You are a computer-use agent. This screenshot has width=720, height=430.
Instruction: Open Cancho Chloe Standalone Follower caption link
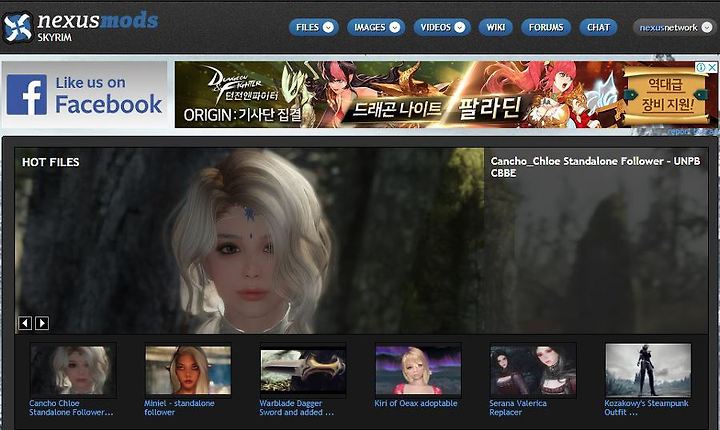[71, 408]
